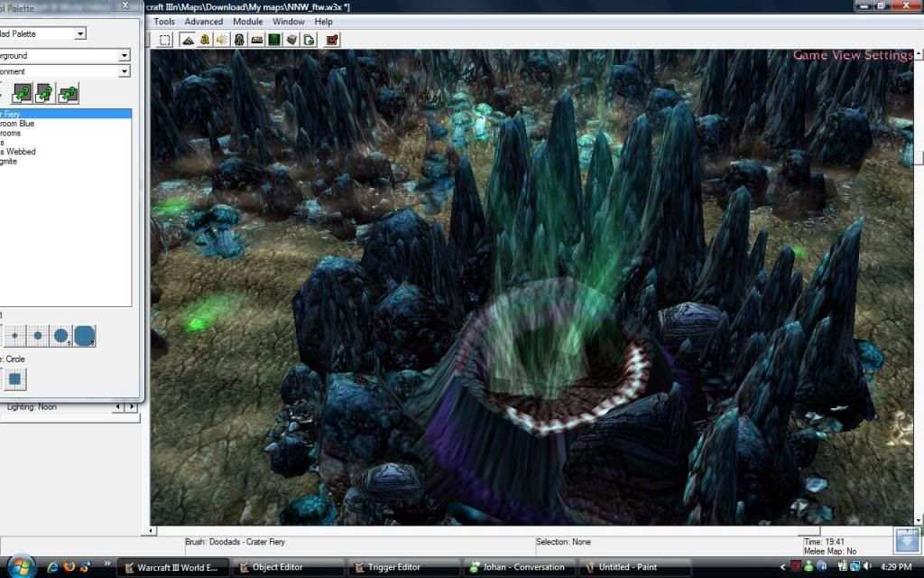Switch to Warcraft III World Editor taskbar button
The height and width of the screenshot is (578, 924).
click(172, 567)
